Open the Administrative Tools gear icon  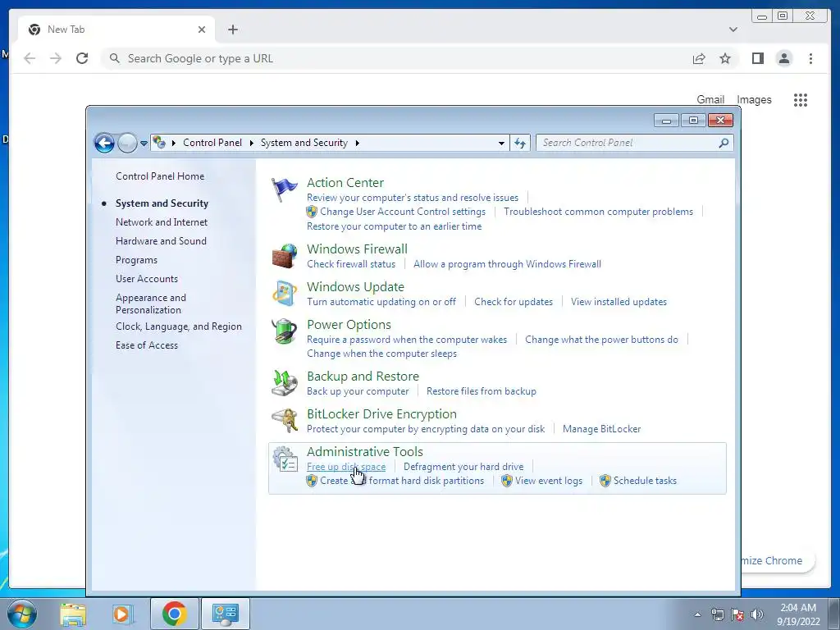click(284, 459)
